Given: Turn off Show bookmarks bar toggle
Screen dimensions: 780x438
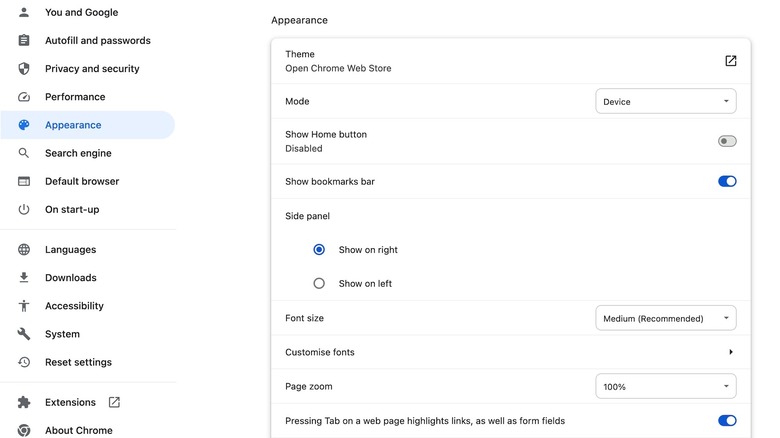Looking at the screenshot, I should pyautogui.click(x=727, y=182).
